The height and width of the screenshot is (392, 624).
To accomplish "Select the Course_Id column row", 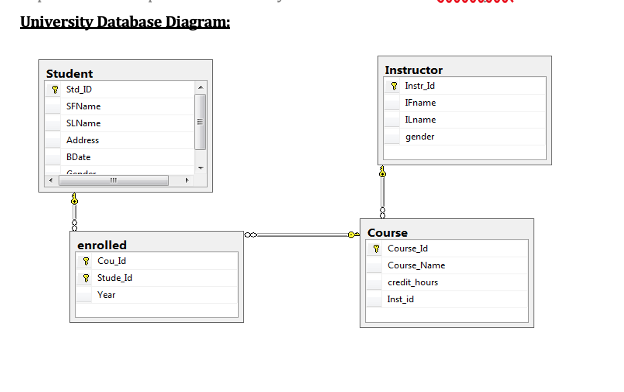I will click(447, 249).
